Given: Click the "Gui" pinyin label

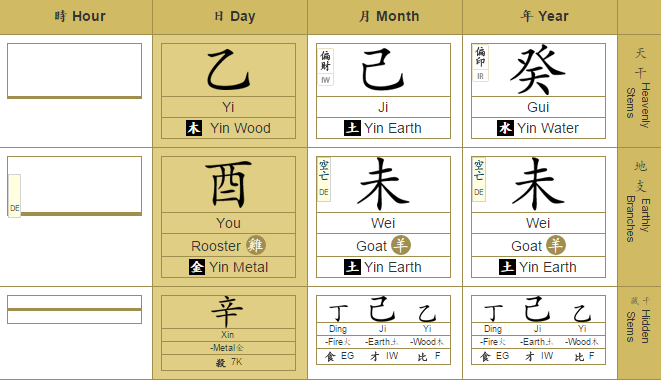Looking at the screenshot, I should pyautogui.click(x=538, y=107).
